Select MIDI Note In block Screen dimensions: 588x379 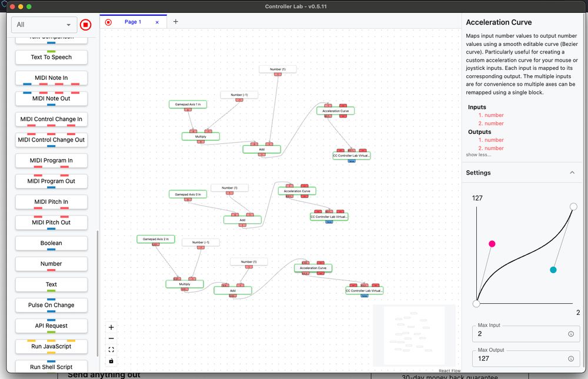tap(51, 78)
